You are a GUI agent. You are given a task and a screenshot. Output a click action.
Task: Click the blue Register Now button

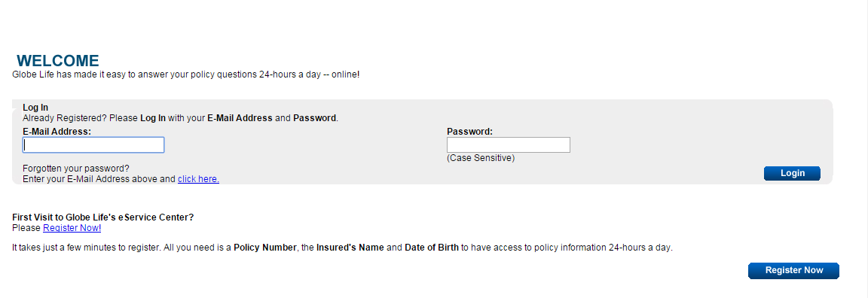coord(794,270)
